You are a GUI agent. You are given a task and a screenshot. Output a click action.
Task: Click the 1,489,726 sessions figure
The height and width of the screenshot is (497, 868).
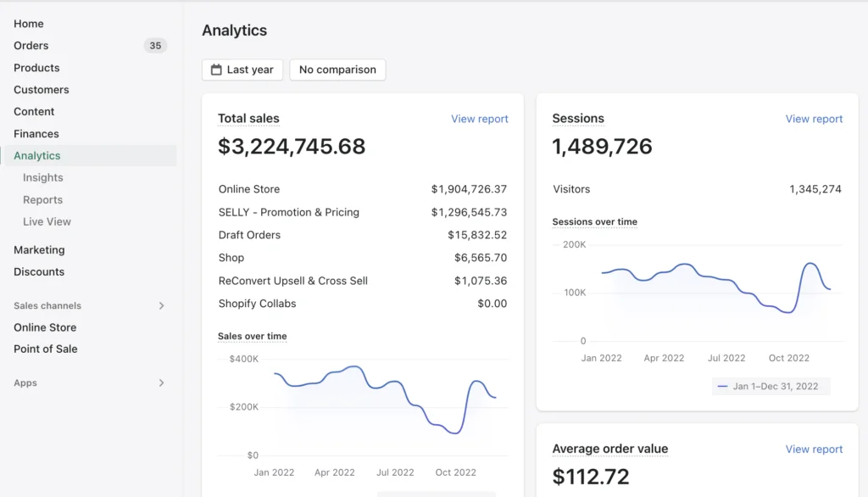tap(603, 146)
